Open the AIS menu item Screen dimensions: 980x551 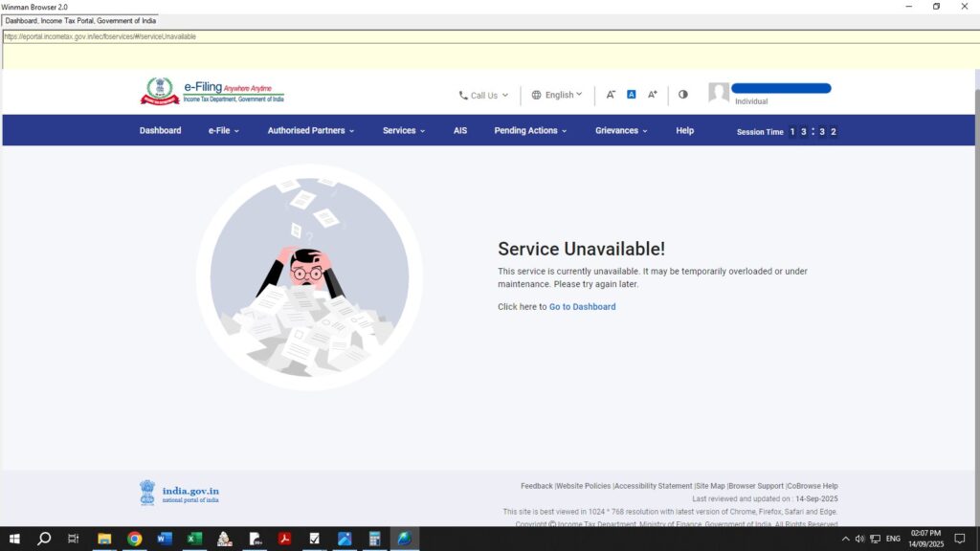(460, 131)
